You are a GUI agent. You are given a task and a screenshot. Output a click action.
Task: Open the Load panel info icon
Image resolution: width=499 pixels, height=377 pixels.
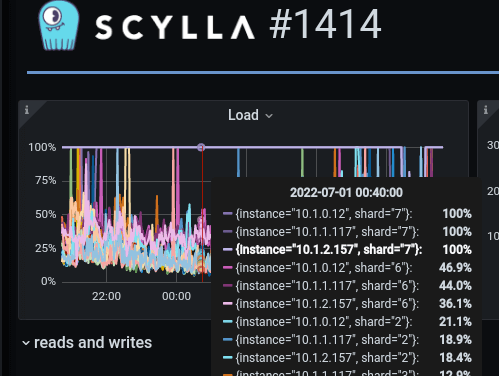[27, 110]
